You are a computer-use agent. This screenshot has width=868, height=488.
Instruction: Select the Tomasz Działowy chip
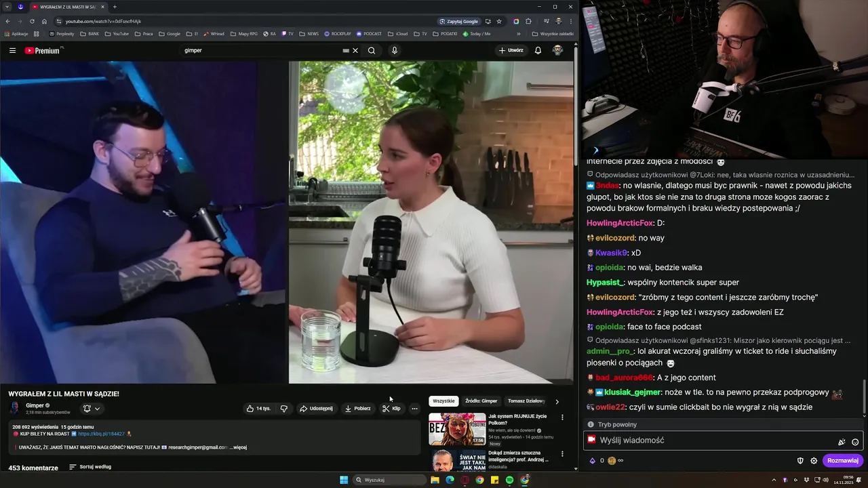coord(526,401)
